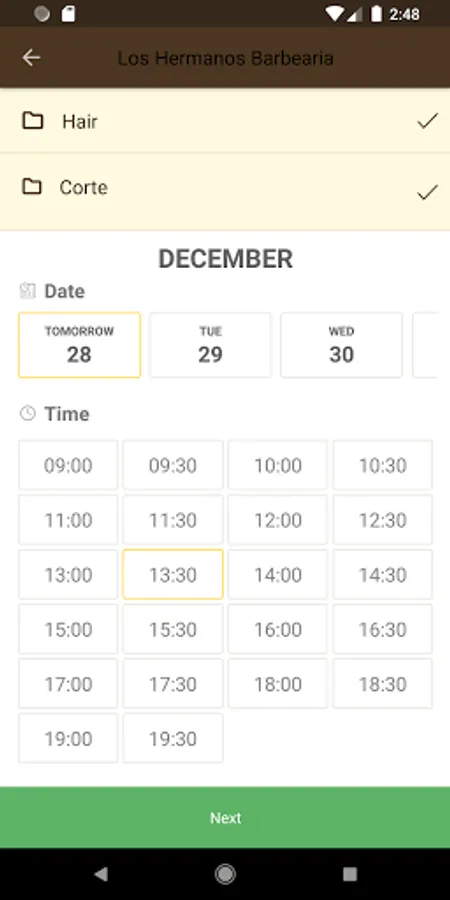450x900 pixels.
Task: Choose WED 30 date card
Action: click(x=341, y=345)
